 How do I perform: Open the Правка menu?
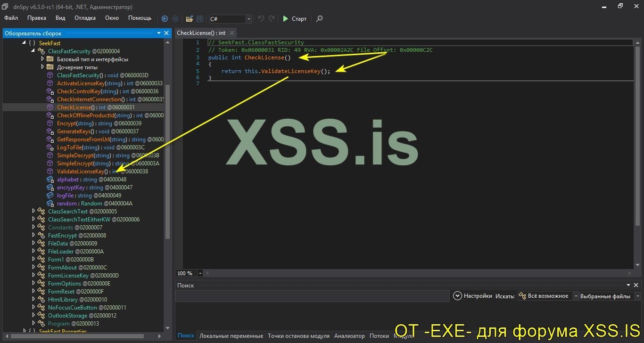coord(37,18)
